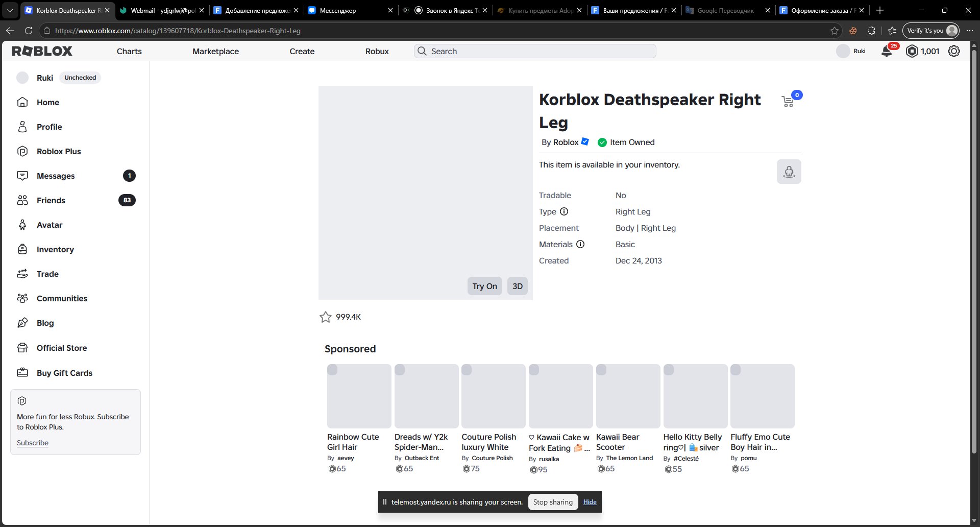
Task: Click the Messages sidebar icon
Action: pyautogui.click(x=22, y=176)
